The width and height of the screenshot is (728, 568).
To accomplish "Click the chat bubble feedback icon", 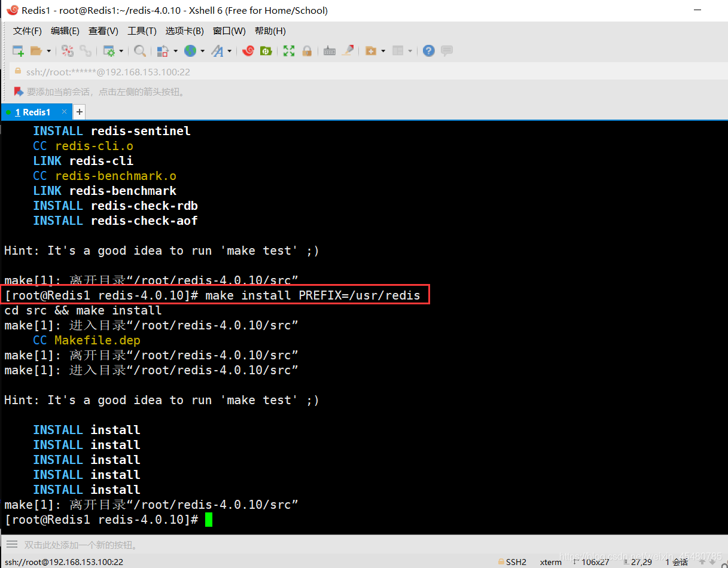I will click(447, 51).
